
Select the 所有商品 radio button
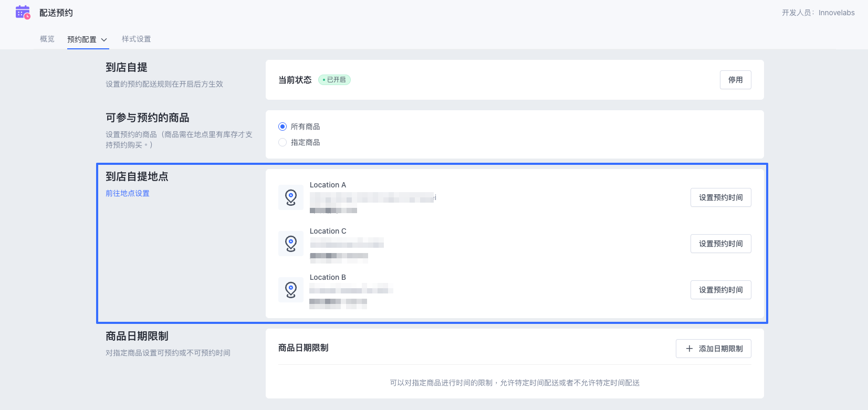pos(283,127)
